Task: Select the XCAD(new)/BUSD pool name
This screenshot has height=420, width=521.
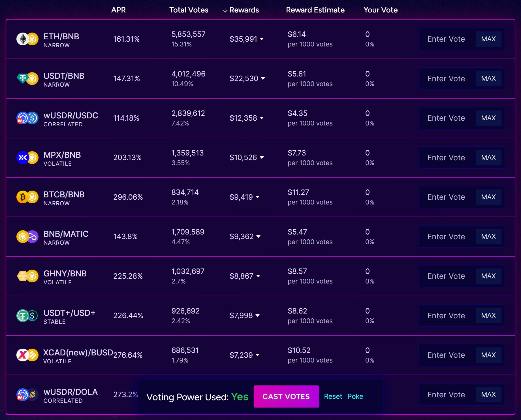Action: pos(78,353)
